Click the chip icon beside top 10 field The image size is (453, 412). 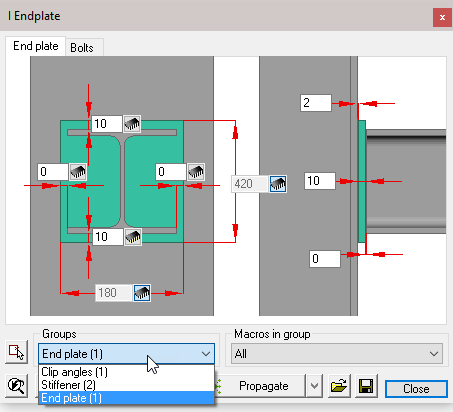point(132,124)
